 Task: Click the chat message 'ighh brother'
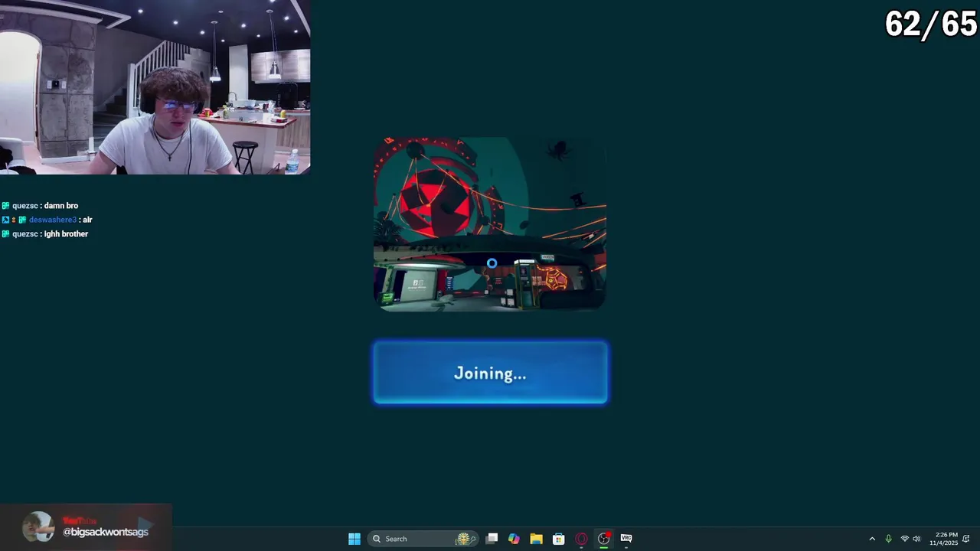tap(66, 234)
